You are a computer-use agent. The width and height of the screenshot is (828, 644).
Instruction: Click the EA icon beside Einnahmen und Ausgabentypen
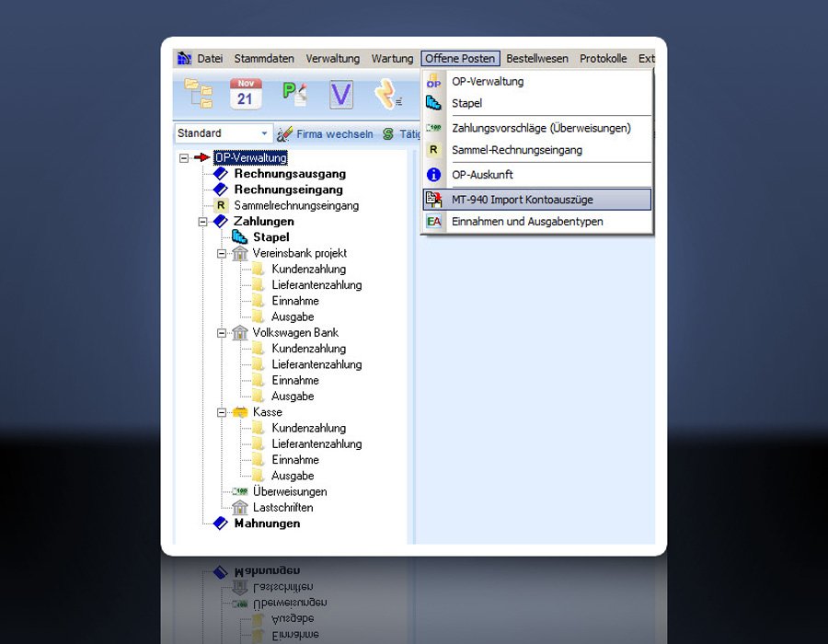(x=433, y=222)
